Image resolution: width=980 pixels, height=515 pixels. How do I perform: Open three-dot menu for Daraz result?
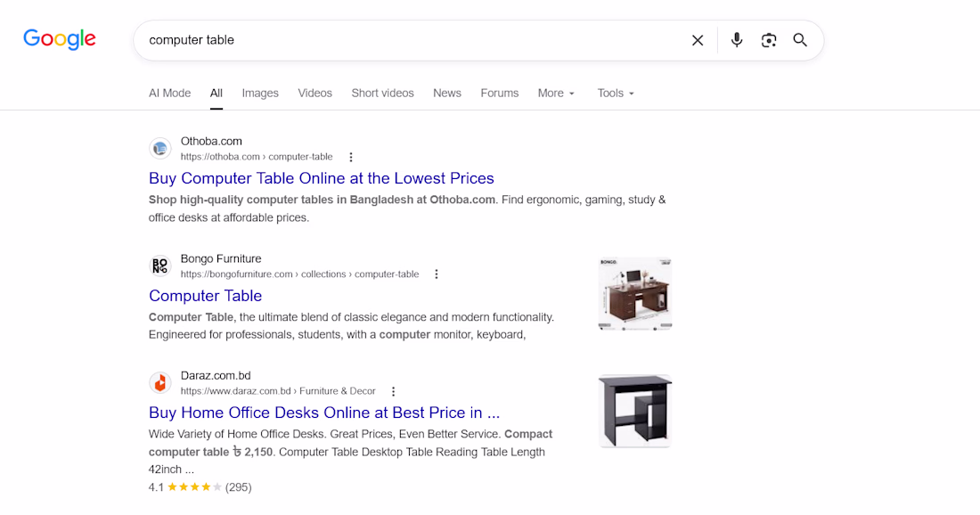coord(393,391)
